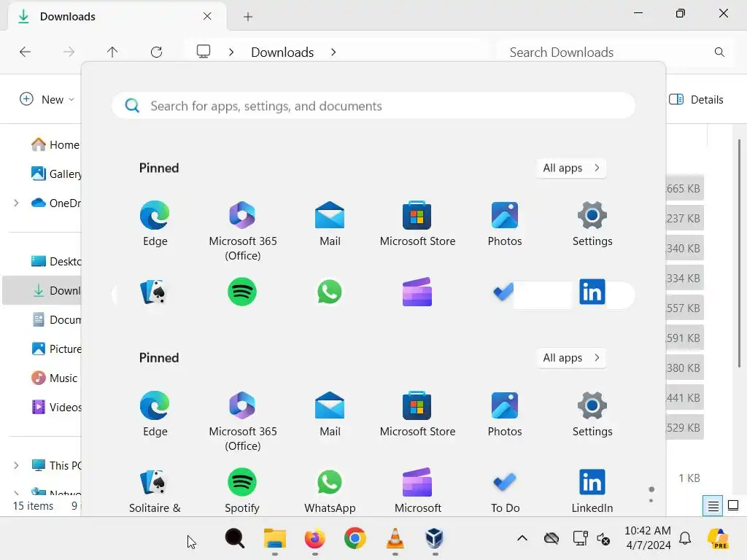Open the LinkedIn app labeled LinkedIn
The image size is (747, 560).
click(x=592, y=491)
